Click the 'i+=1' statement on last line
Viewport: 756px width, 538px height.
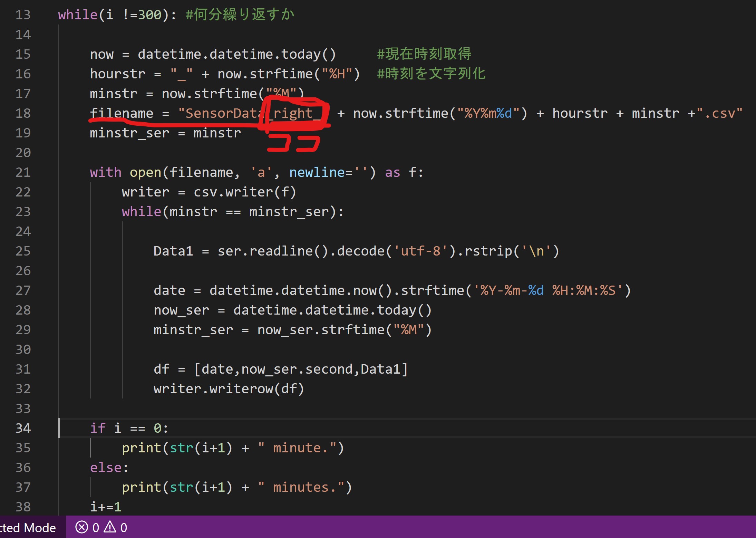106,507
